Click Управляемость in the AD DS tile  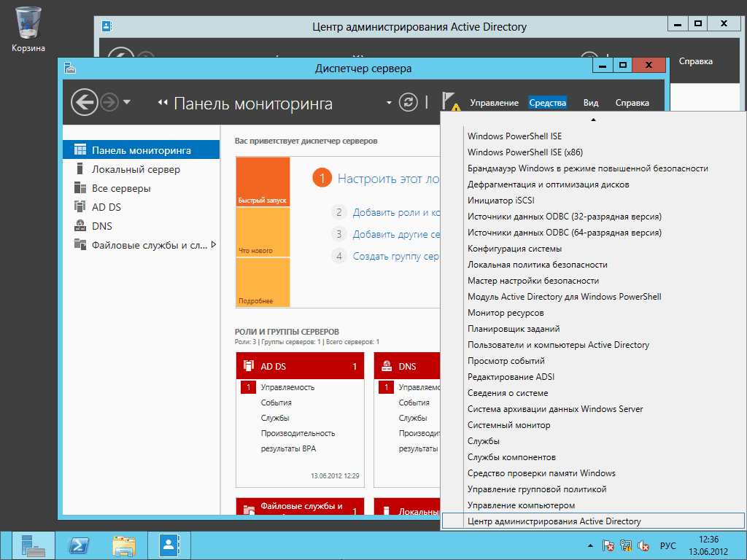(x=287, y=387)
